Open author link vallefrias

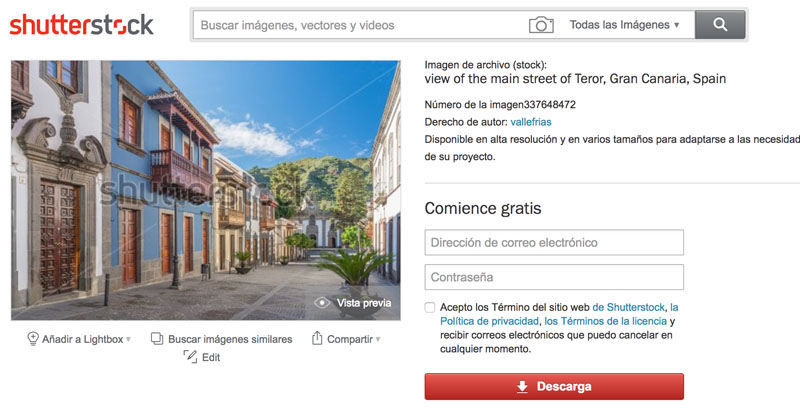pyautogui.click(x=531, y=122)
